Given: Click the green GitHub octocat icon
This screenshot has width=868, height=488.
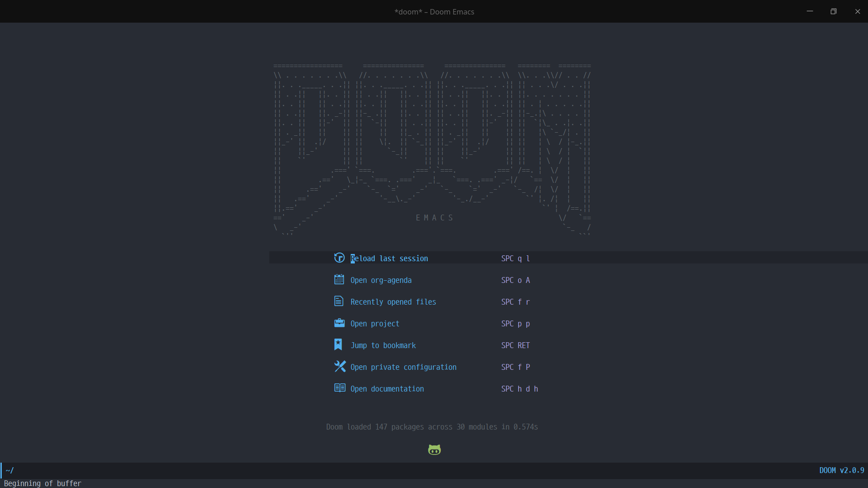Looking at the screenshot, I should click(x=434, y=450).
